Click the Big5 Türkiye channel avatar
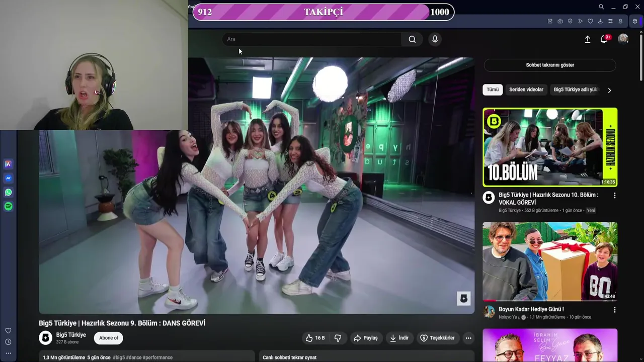The image size is (644, 362). click(46, 338)
